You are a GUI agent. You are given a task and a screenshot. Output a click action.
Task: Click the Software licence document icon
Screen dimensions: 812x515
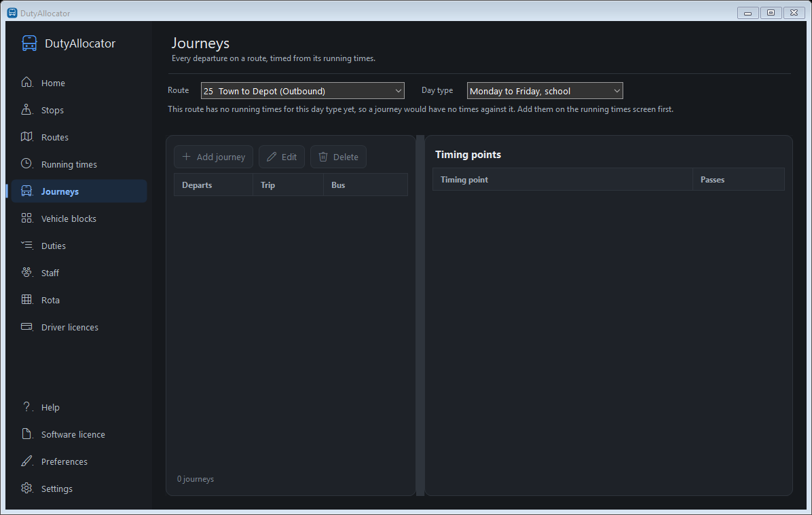(27, 434)
